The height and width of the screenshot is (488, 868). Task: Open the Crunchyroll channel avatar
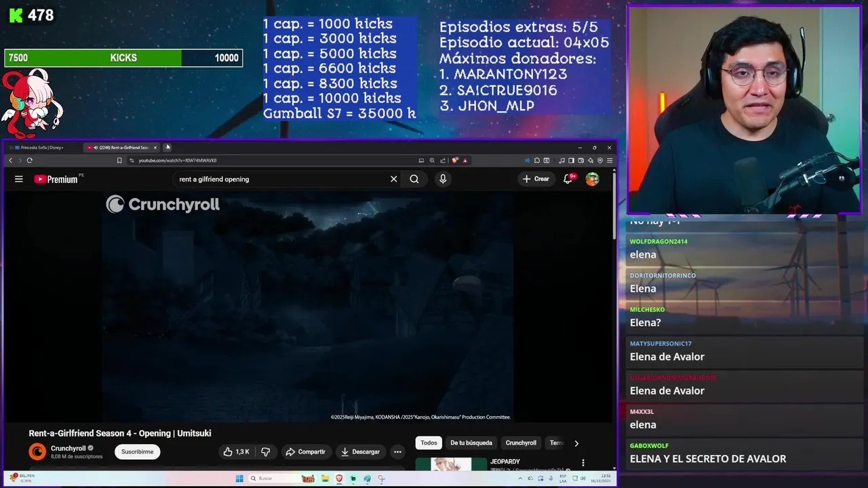pyautogui.click(x=37, y=451)
